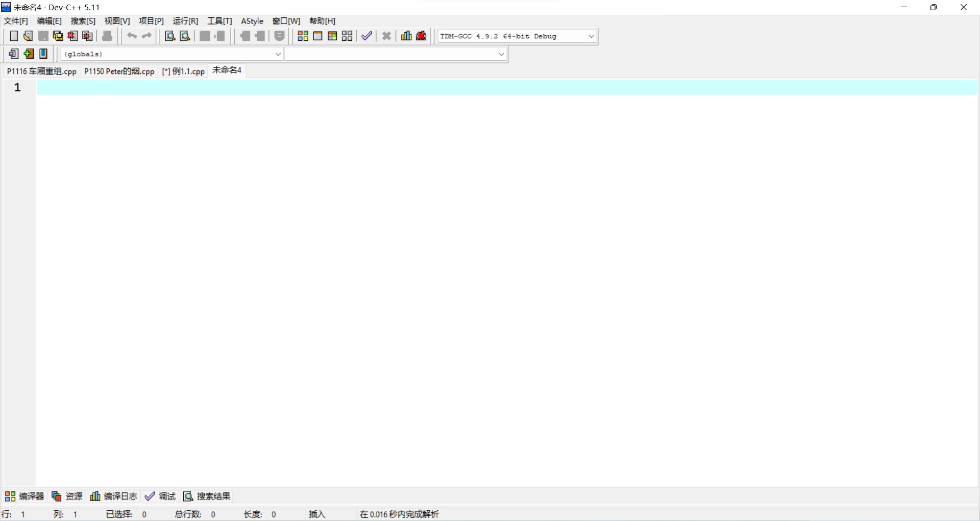Click the Close All files icon
This screenshot has width=980, height=521.
[88, 36]
